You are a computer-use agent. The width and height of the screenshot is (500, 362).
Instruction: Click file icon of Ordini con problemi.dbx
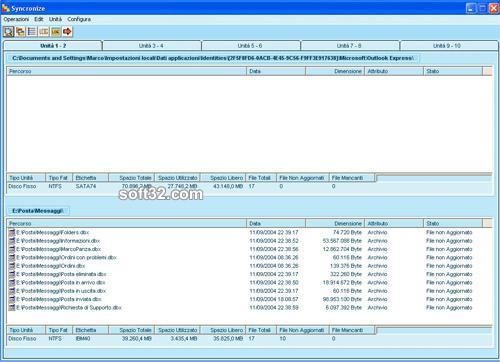click(x=12, y=257)
